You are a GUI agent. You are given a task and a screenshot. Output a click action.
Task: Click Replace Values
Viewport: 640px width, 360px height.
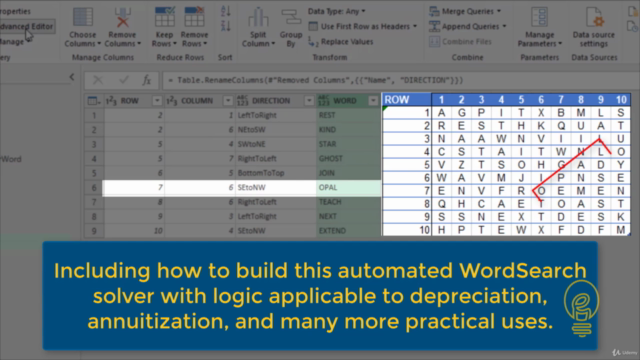[x=341, y=42]
